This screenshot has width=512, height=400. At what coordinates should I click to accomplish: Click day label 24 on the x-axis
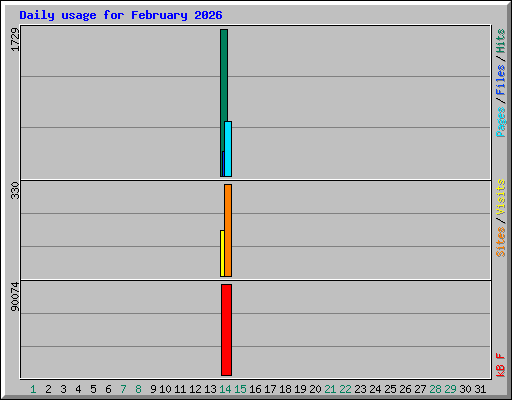[375, 389]
